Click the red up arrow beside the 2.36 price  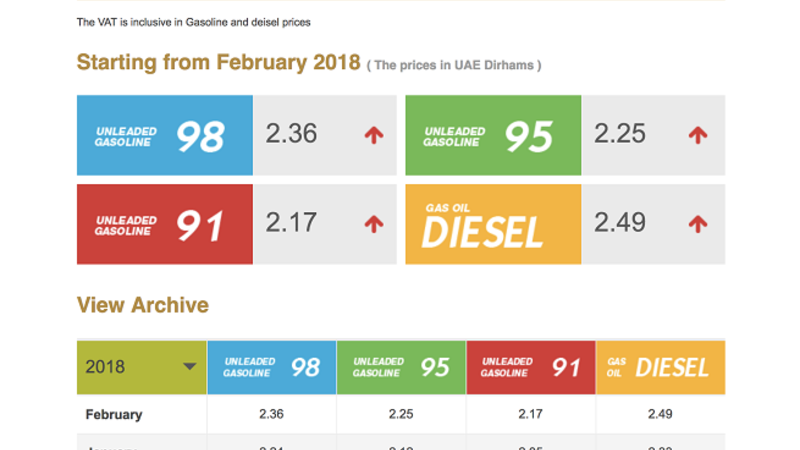click(x=373, y=135)
